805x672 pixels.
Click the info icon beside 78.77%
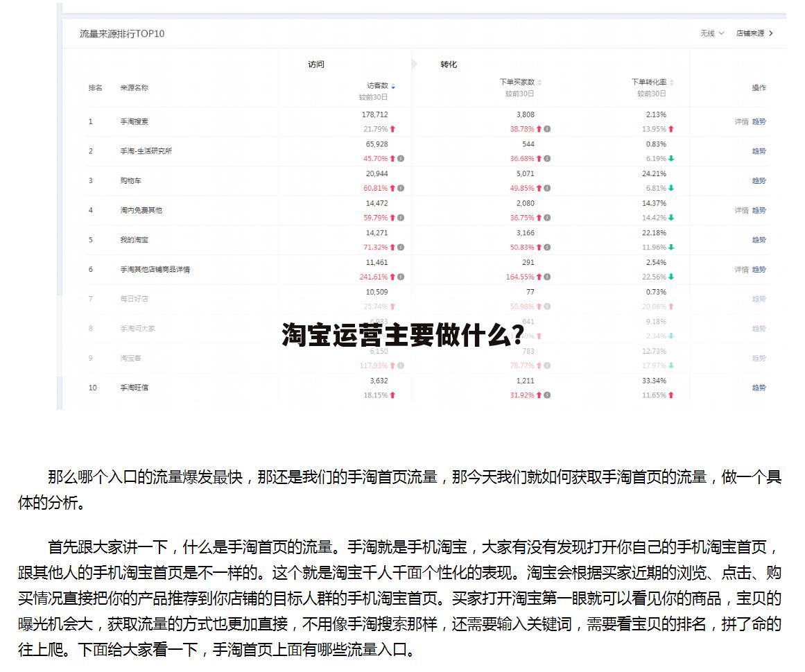coord(547,365)
